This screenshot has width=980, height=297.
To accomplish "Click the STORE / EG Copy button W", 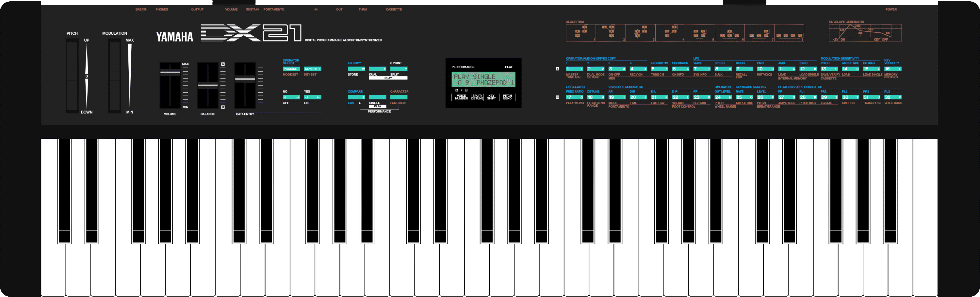I will (356, 69).
